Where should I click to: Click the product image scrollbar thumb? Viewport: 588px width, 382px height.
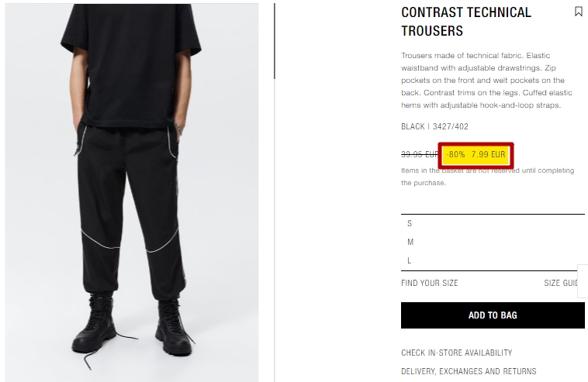pyautogui.click(x=275, y=41)
